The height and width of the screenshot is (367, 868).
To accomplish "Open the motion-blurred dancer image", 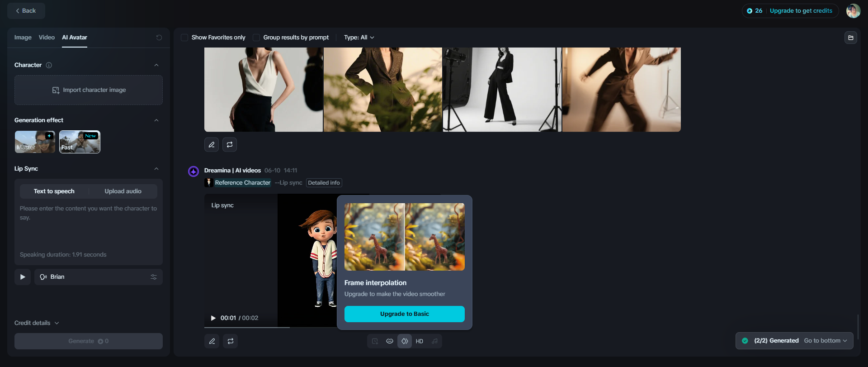I will pos(622,90).
